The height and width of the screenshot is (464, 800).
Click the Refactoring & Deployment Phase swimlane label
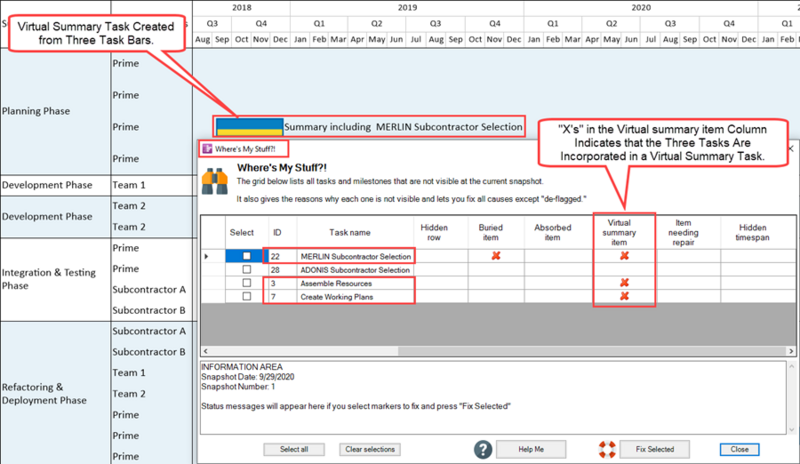pyautogui.click(x=44, y=394)
